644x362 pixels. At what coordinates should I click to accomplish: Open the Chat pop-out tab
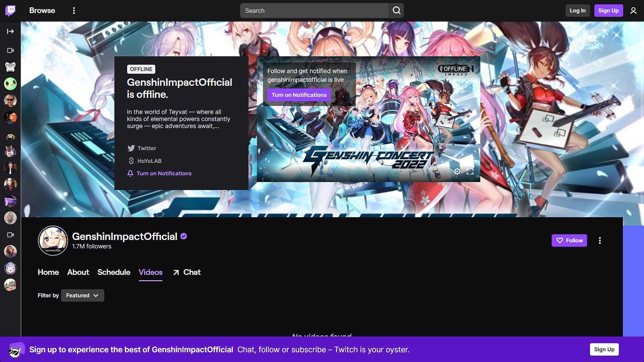187,272
